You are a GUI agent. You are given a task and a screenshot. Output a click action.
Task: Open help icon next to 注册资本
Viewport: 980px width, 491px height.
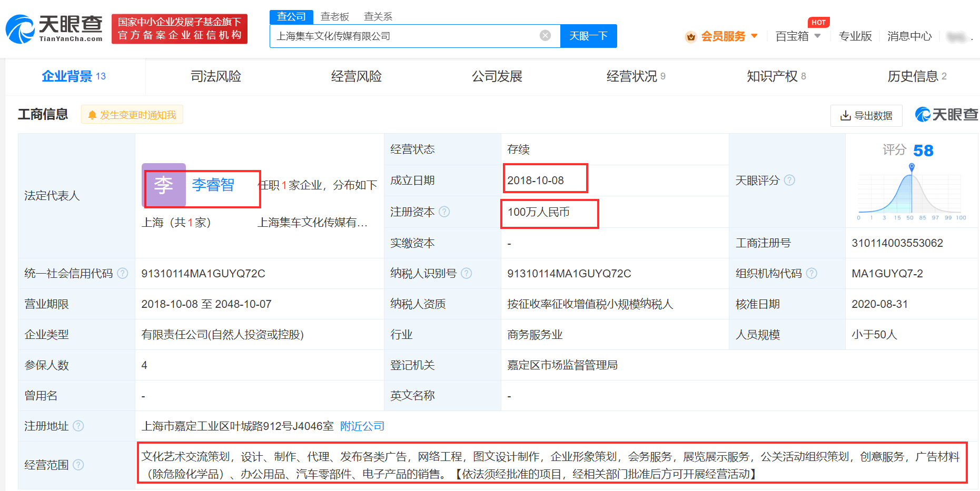[444, 212]
